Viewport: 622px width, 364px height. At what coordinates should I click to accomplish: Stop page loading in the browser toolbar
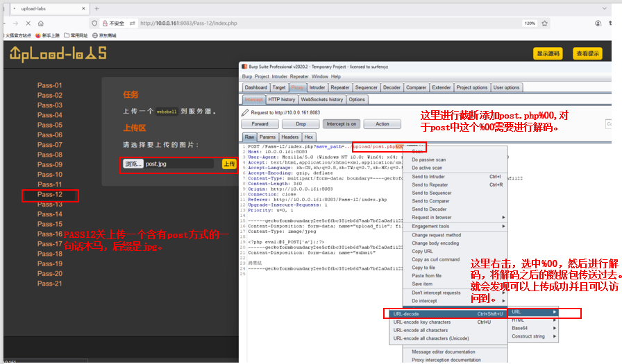28,24
